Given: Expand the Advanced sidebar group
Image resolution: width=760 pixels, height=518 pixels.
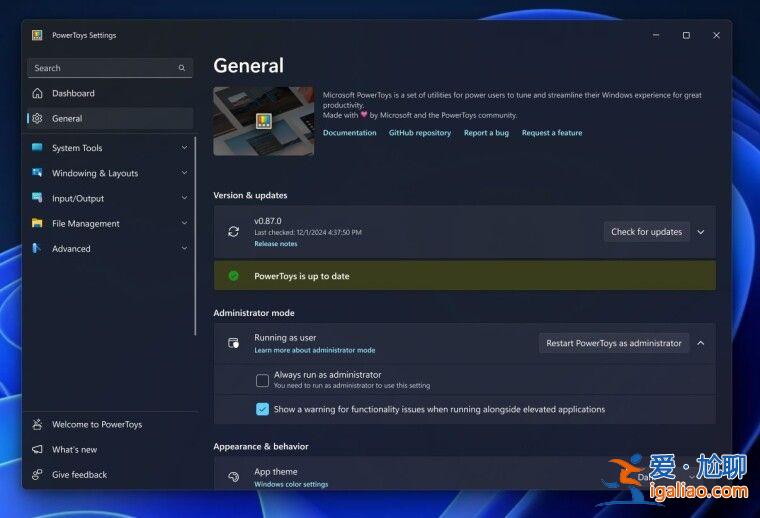Looking at the screenshot, I should point(184,249).
